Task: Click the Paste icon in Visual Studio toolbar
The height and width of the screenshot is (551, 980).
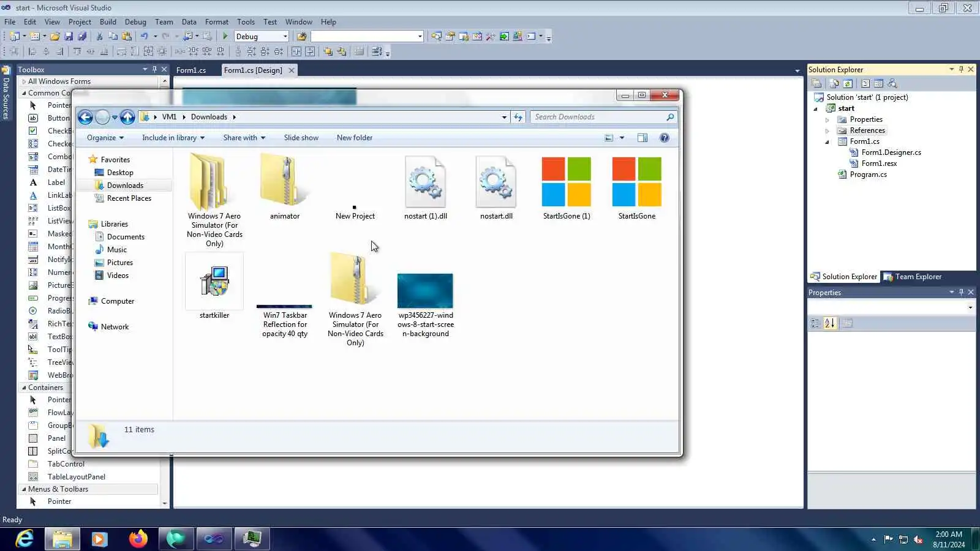Action: click(127, 37)
